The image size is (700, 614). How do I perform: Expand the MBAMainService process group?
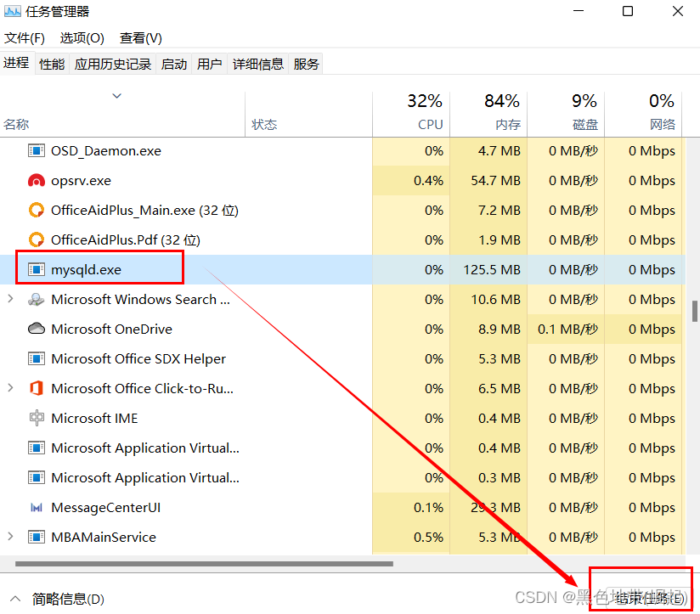[10, 537]
